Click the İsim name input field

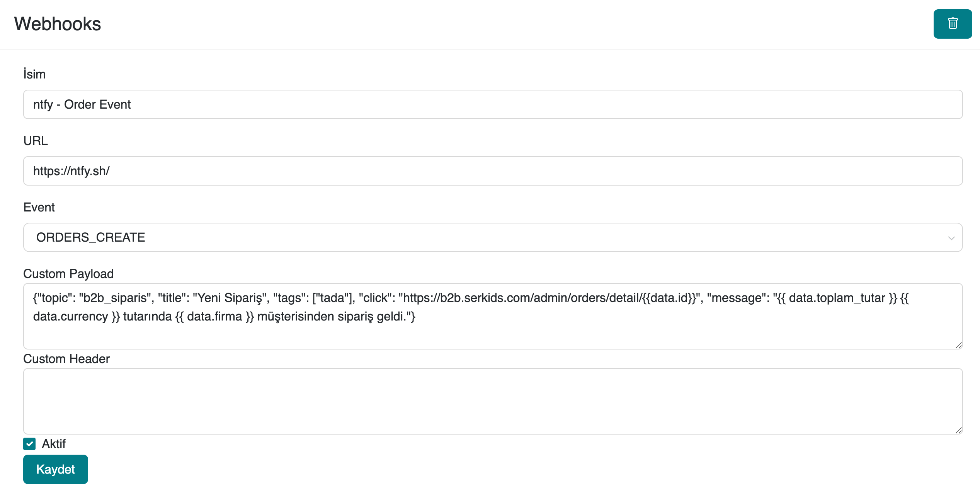tap(493, 104)
